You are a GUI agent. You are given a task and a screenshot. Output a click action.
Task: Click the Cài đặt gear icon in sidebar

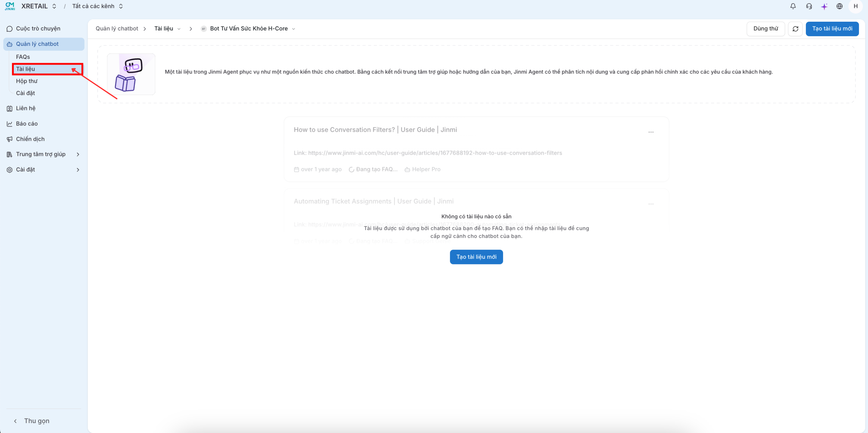[9, 170]
